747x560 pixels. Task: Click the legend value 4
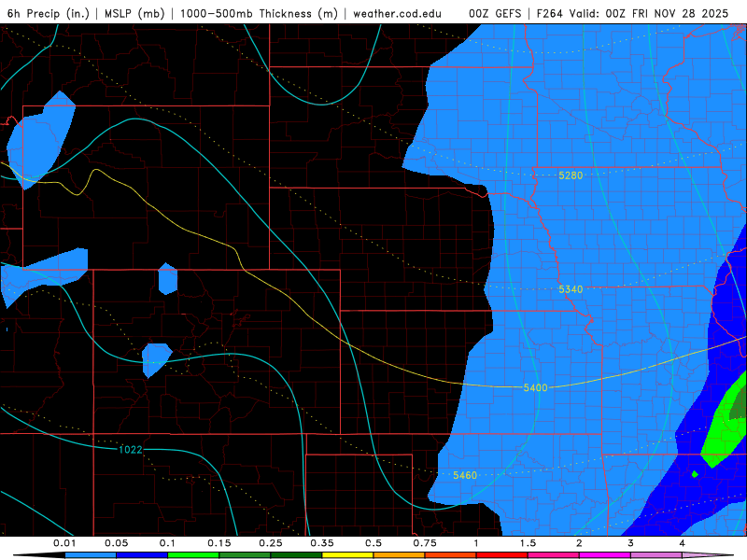coord(682,543)
